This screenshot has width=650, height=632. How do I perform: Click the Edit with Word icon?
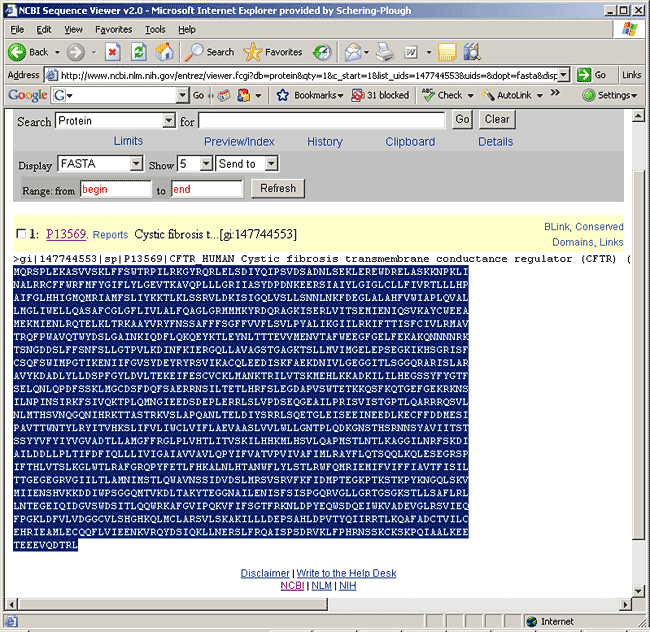tap(410, 52)
